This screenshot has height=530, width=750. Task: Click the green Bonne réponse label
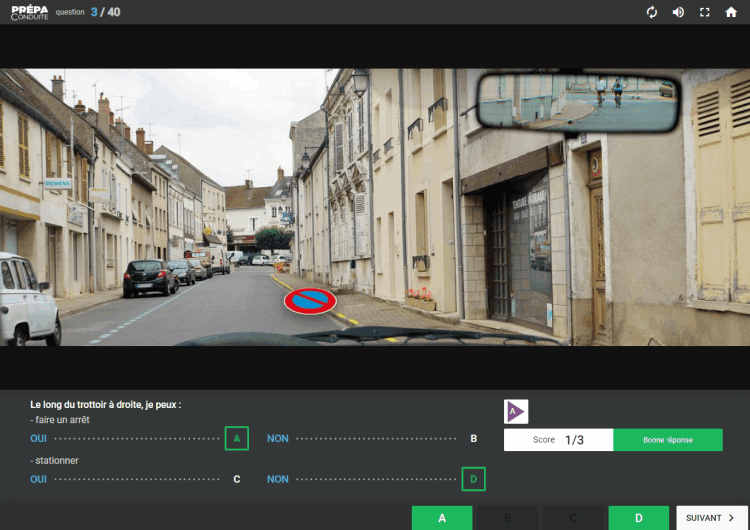667,440
